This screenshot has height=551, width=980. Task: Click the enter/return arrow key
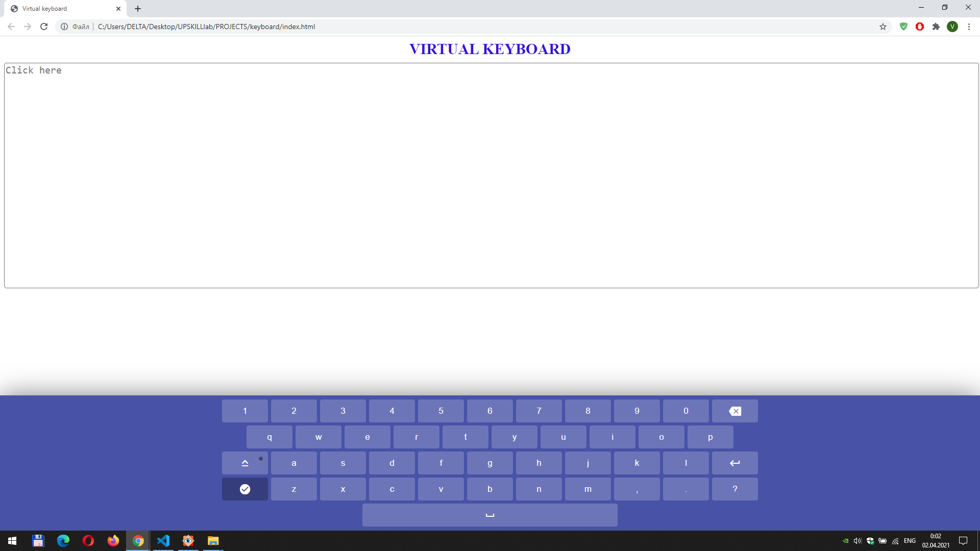(735, 463)
